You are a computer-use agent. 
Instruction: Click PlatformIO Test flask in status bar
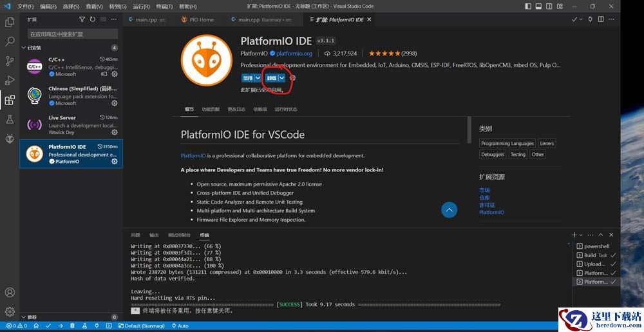point(84,326)
